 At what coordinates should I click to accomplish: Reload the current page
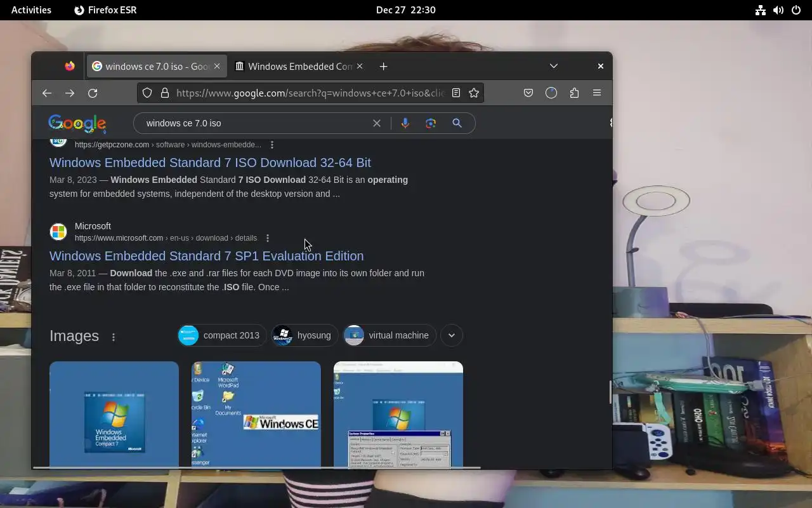click(93, 93)
